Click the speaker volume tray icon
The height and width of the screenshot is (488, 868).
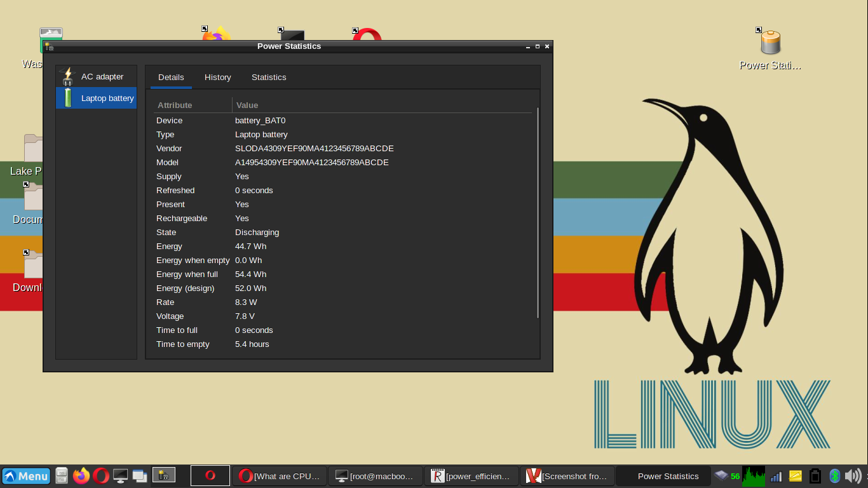852,476
